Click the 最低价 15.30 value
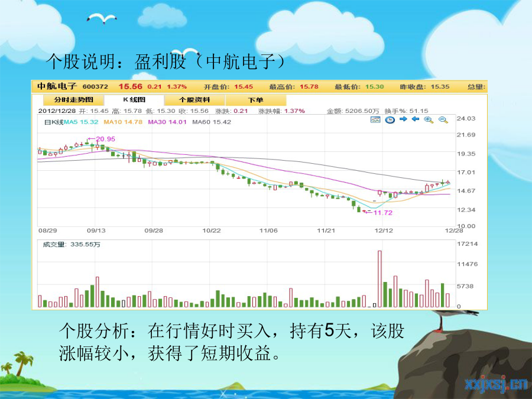The height and width of the screenshot is (399, 532). 375,86
